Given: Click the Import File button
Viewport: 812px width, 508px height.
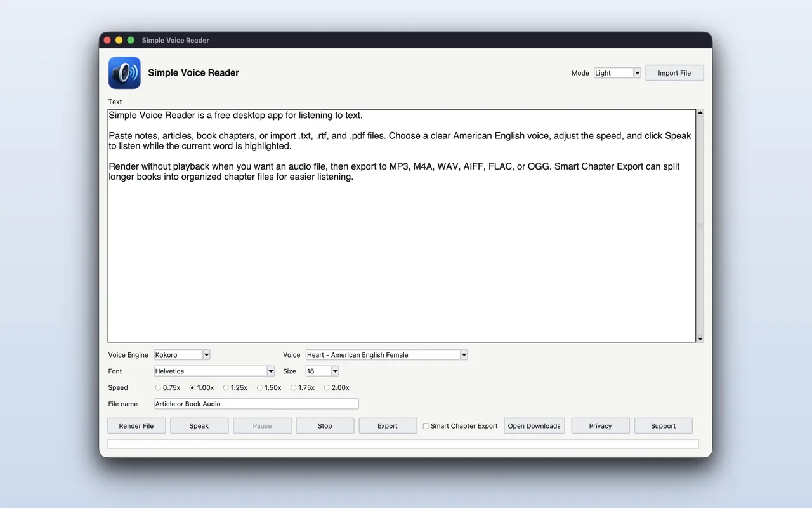Looking at the screenshot, I should pos(674,73).
